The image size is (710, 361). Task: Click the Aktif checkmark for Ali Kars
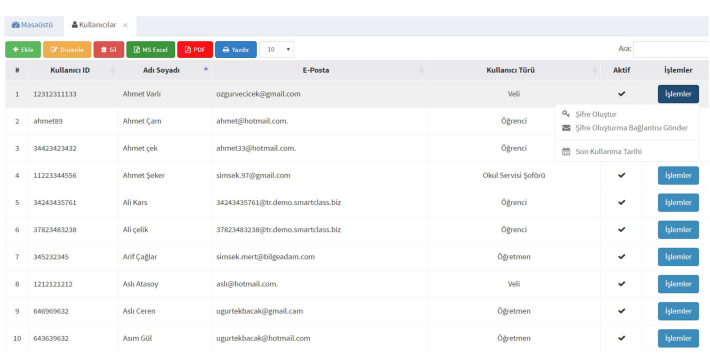pyautogui.click(x=622, y=202)
